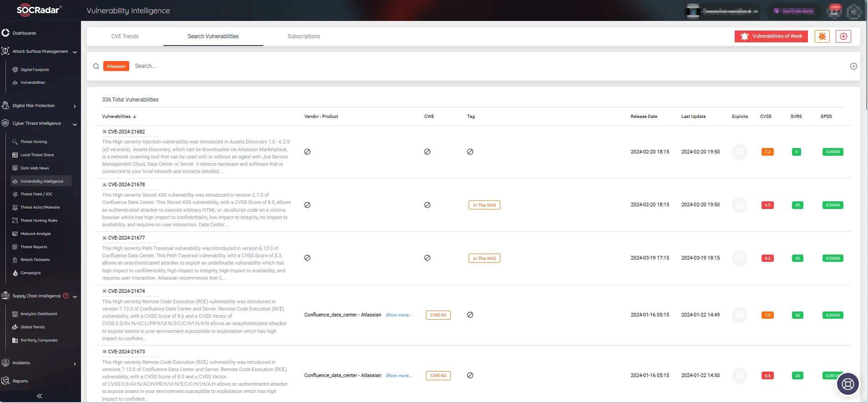Open Threat Hunting in sidebar
This screenshot has height=403, width=868.
(33, 142)
